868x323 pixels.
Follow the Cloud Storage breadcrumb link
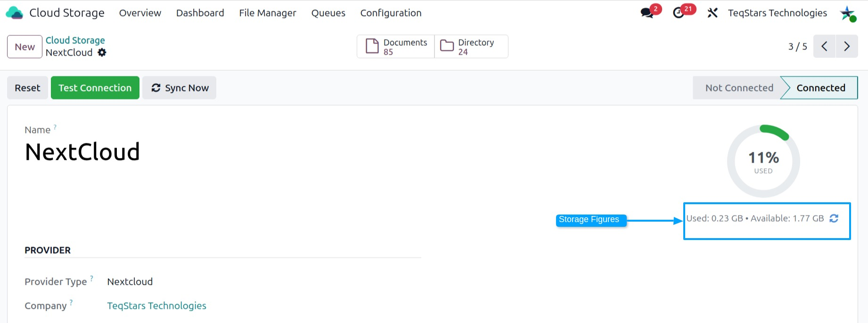tap(75, 40)
